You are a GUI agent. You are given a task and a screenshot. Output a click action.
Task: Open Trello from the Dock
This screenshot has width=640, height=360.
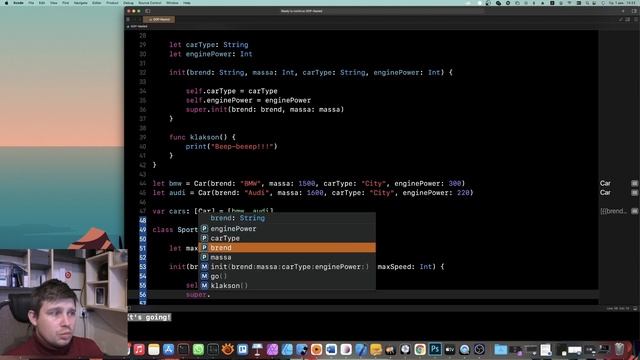coord(242,349)
